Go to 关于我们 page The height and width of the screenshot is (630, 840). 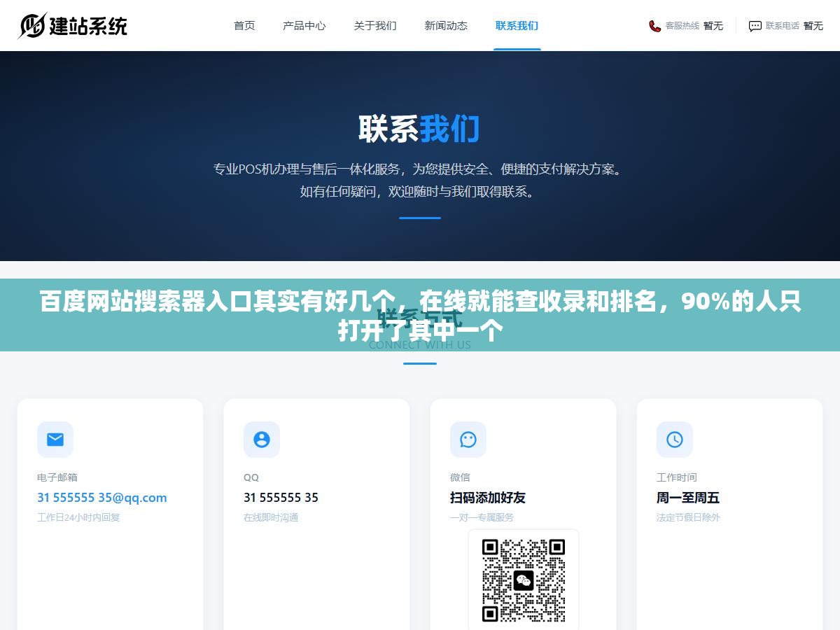(375, 26)
